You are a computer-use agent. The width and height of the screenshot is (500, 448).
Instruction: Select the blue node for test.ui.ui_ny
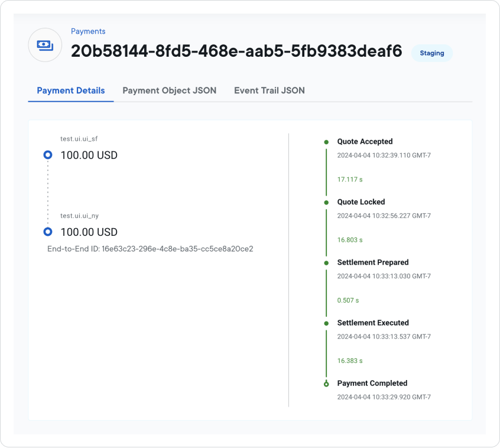pos(47,231)
